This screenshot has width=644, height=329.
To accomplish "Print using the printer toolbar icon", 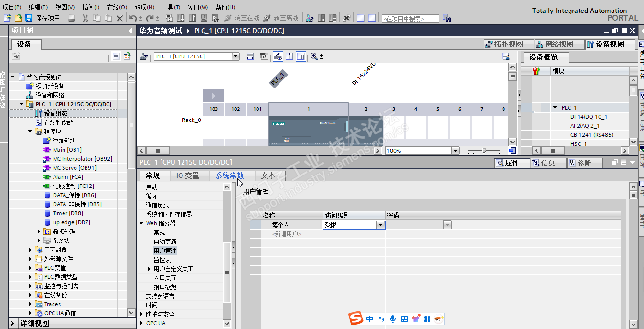I will point(71,18).
